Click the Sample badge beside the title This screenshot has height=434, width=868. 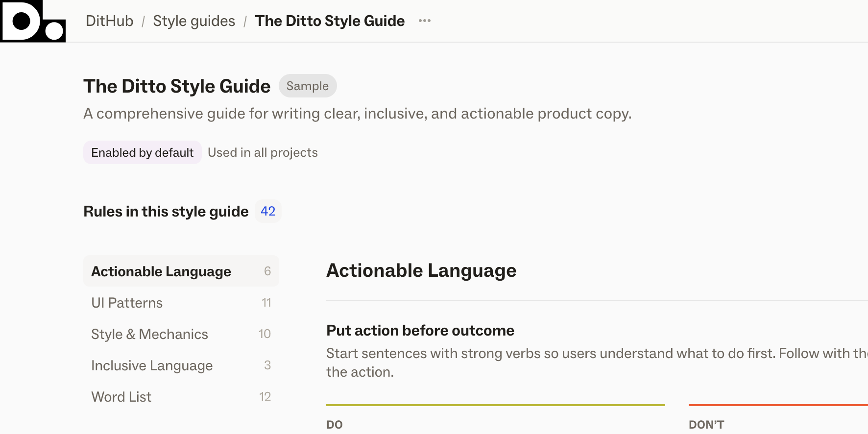[307, 86]
